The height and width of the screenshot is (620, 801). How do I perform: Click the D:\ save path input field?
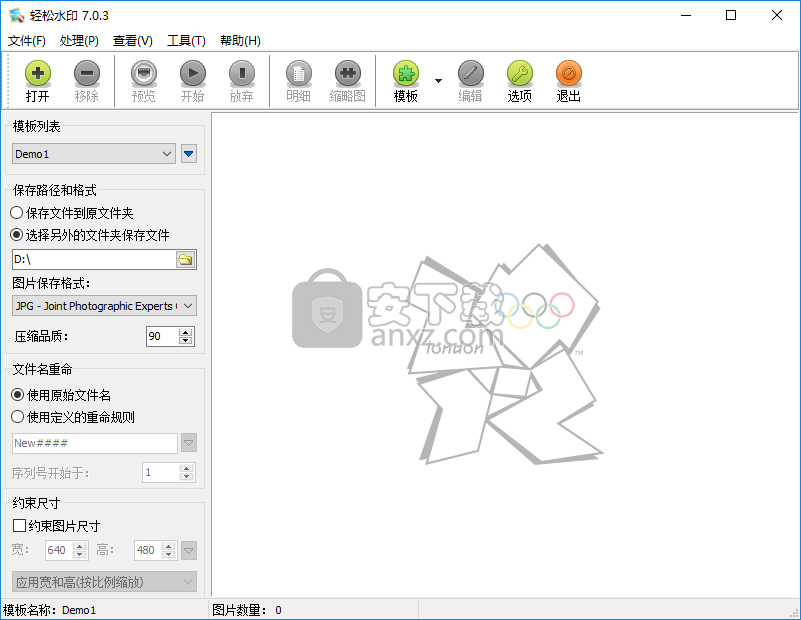[94, 259]
